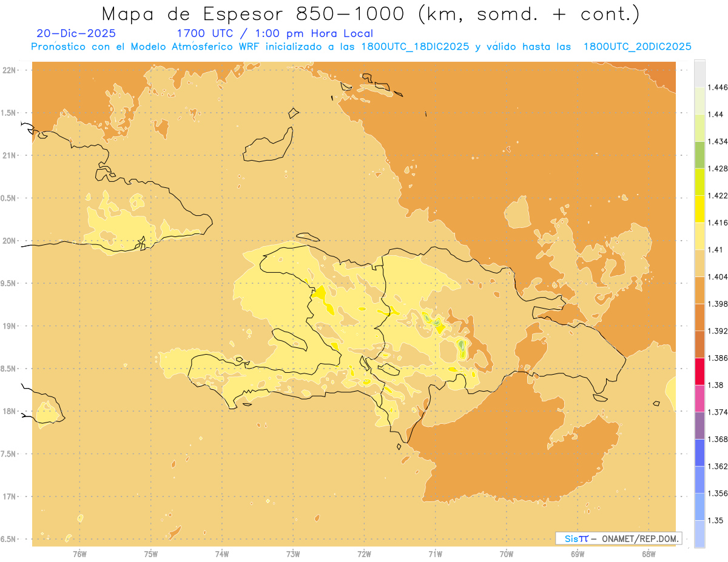
Task: Click the colorbar value "1.362"
Action: click(719, 466)
